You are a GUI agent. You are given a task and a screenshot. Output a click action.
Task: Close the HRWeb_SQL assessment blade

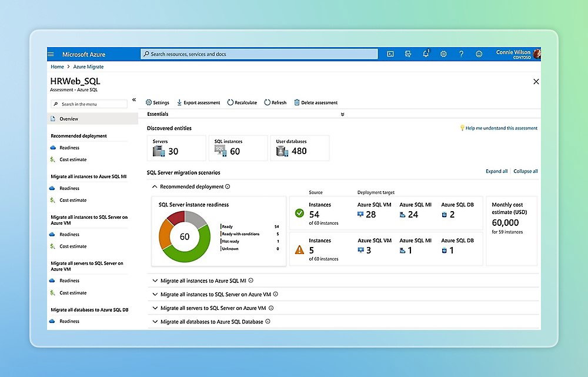[536, 81]
